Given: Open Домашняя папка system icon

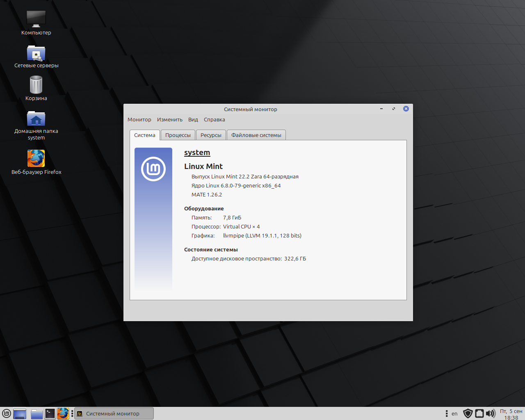Looking at the screenshot, I should (36, 126).
